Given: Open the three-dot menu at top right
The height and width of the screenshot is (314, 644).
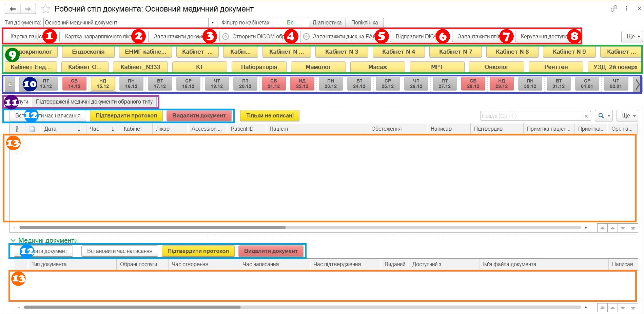Looking at the screenshot, I should (x=626, y=8).
